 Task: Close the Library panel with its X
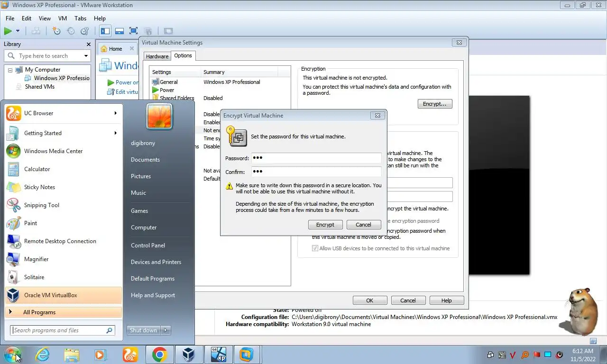coord(88,44)
